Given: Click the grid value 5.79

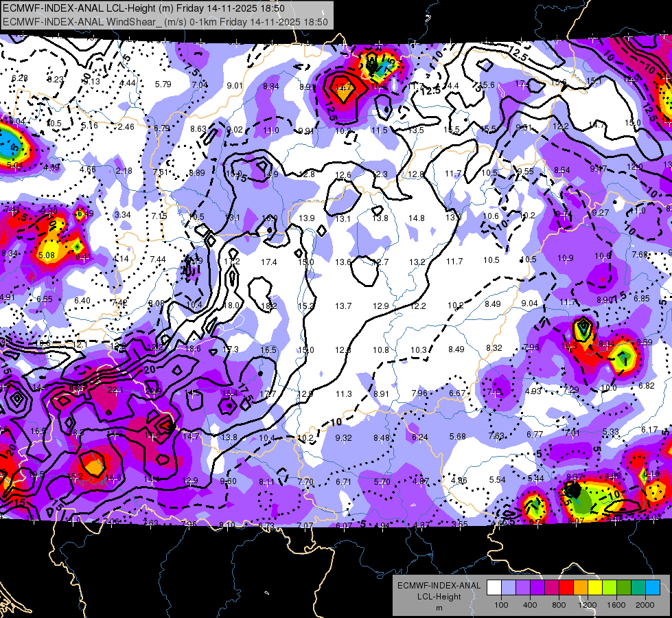Looking at the screenshot, I should point(163,84).
